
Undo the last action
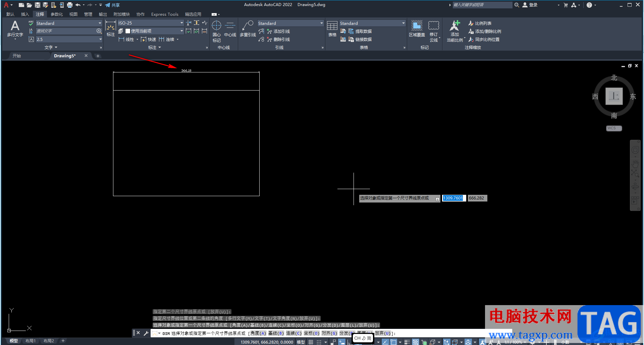point(78,5)
